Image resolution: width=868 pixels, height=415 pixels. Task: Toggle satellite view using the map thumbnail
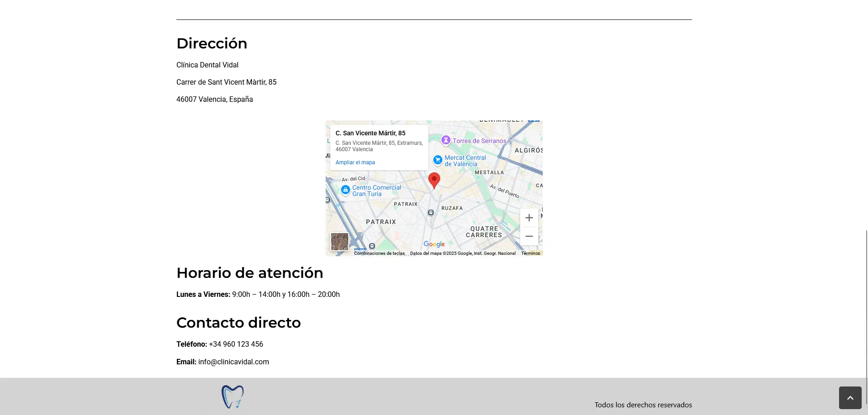pos(339,242)
